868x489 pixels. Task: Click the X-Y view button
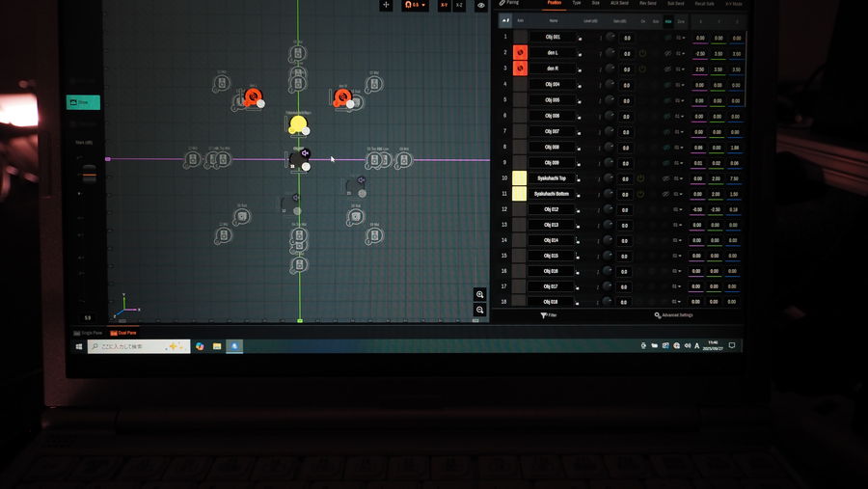coord(444,6)
